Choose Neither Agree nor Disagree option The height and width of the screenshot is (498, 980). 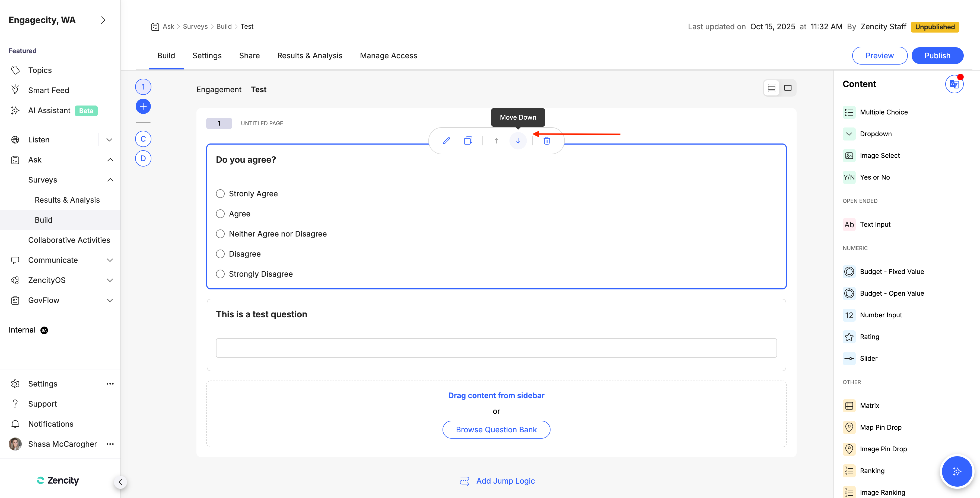click(x=220, y=234)
